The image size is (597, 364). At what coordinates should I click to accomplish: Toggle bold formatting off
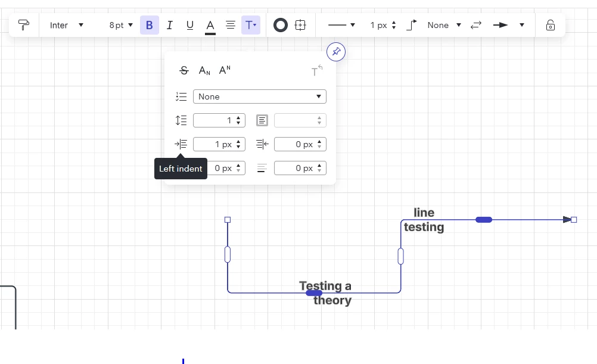(149, 25)
